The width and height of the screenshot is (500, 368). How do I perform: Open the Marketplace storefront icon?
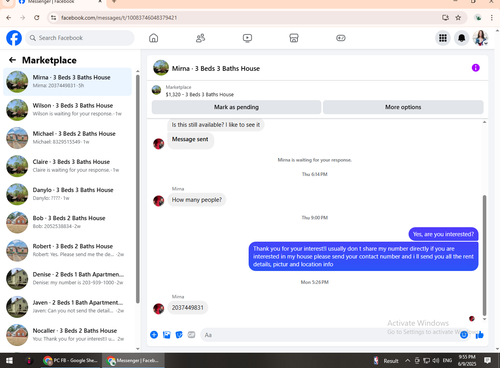[294, 38]
